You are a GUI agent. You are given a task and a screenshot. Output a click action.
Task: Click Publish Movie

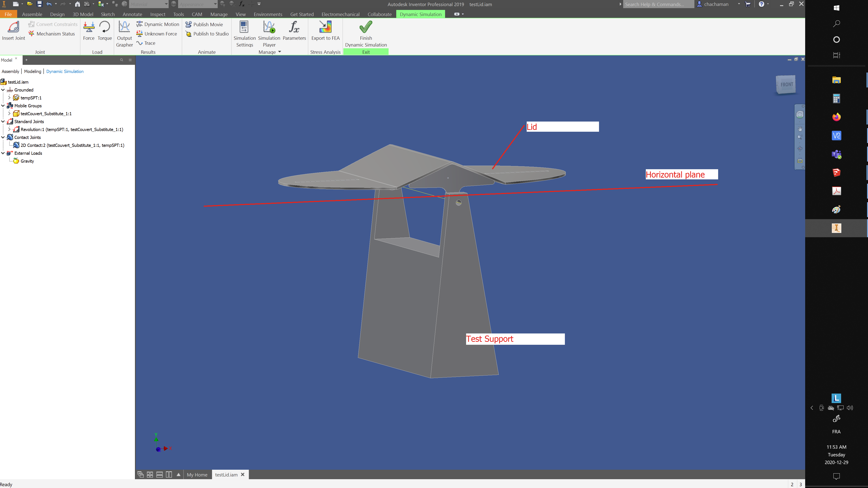click(x=204, y=24)
